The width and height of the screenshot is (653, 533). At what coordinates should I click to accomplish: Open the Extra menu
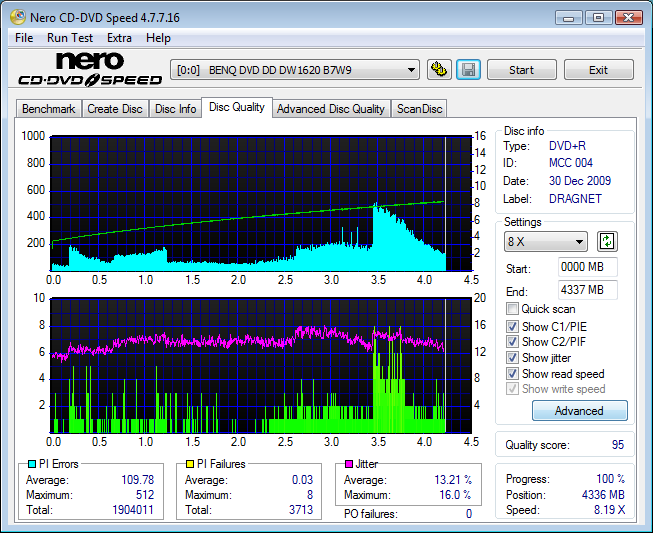[119, 38]
